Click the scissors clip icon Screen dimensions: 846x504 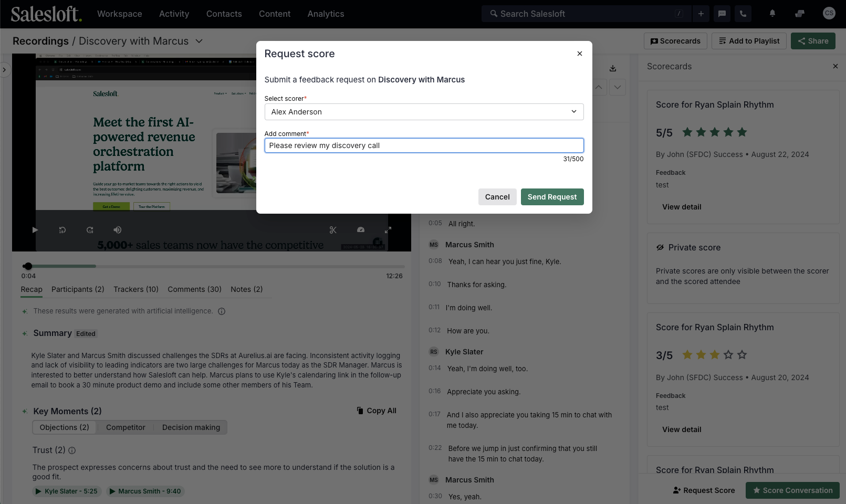(333, 230)
